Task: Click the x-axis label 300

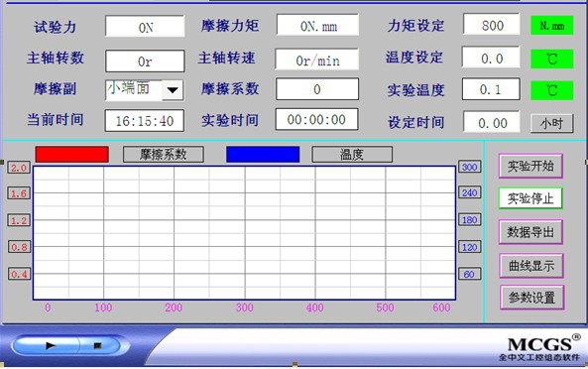Action: tap(244, 307)
